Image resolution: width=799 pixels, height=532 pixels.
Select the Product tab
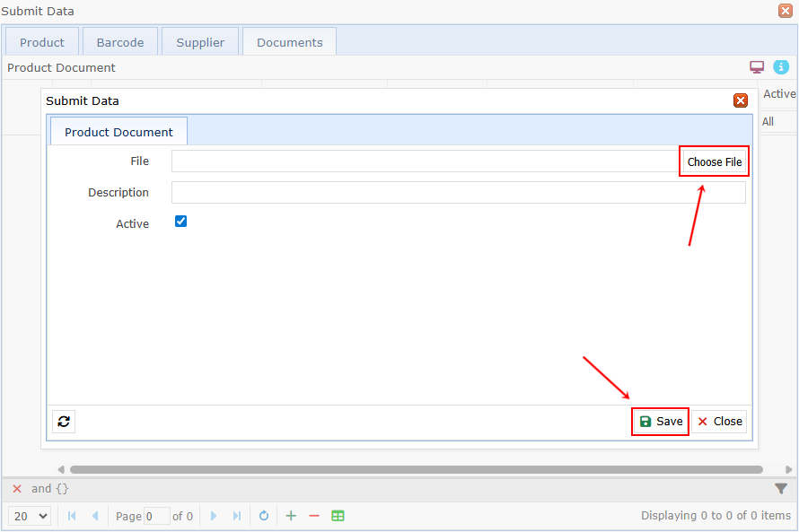[42, 42]
